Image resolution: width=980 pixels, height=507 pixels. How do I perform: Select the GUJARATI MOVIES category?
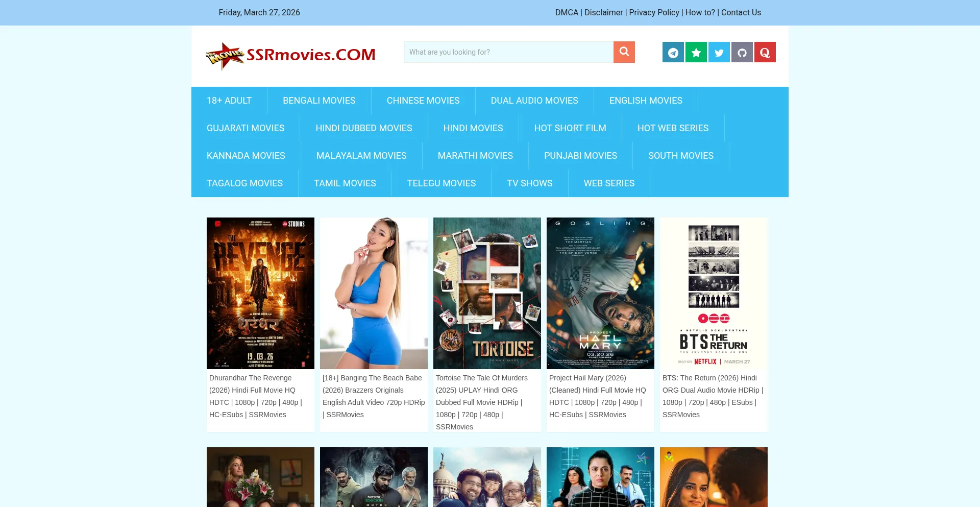coord(246,128)
